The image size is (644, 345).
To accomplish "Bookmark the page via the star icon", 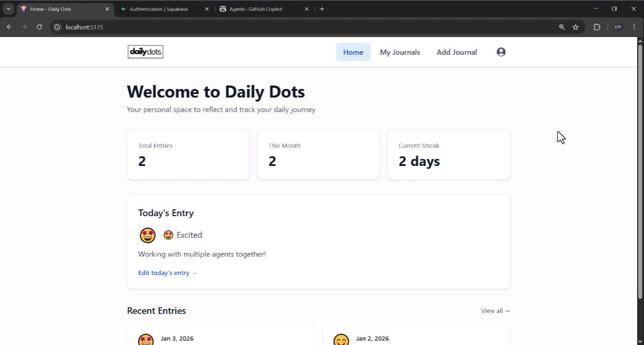I will tap(575, 27).
